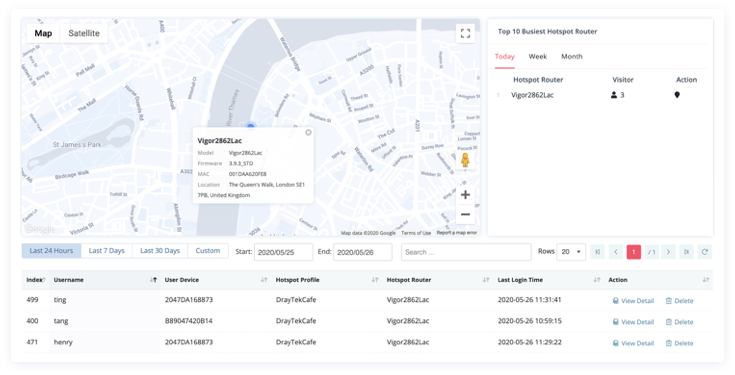Focus the Search box
Viewport: 735px width, 375px height.
466,252
